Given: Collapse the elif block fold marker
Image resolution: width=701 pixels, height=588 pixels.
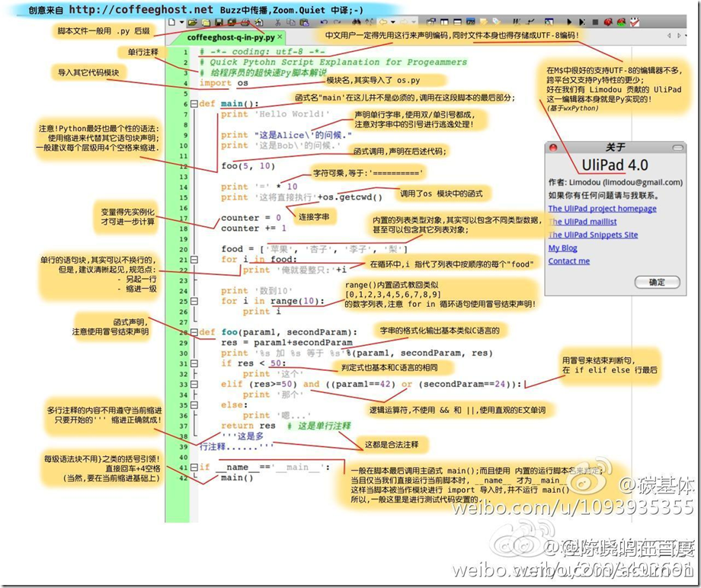Looking at the screenshot, I should pos(194,384).
